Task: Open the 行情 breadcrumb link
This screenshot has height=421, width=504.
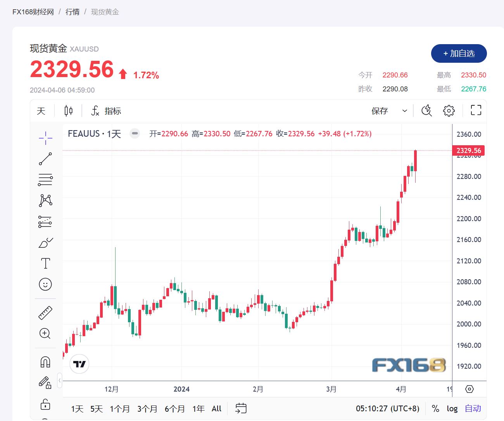Action: (72, 12)
